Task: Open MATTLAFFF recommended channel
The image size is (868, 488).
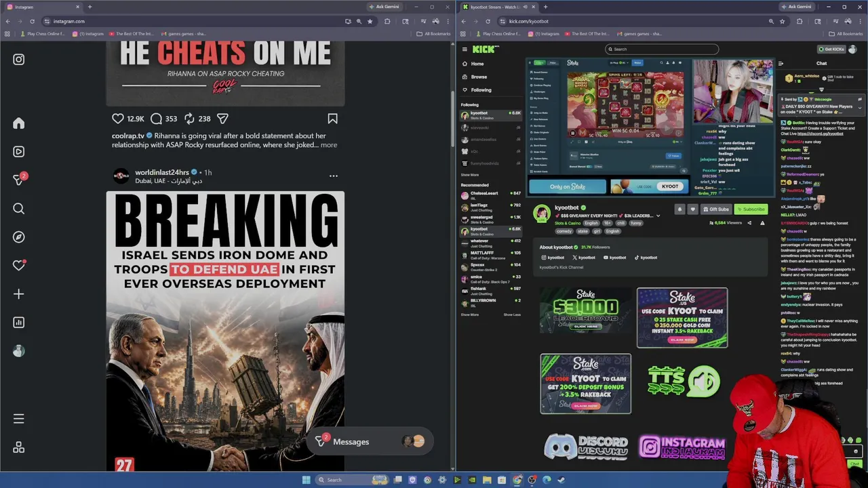Action: click(x=491, y=255)
